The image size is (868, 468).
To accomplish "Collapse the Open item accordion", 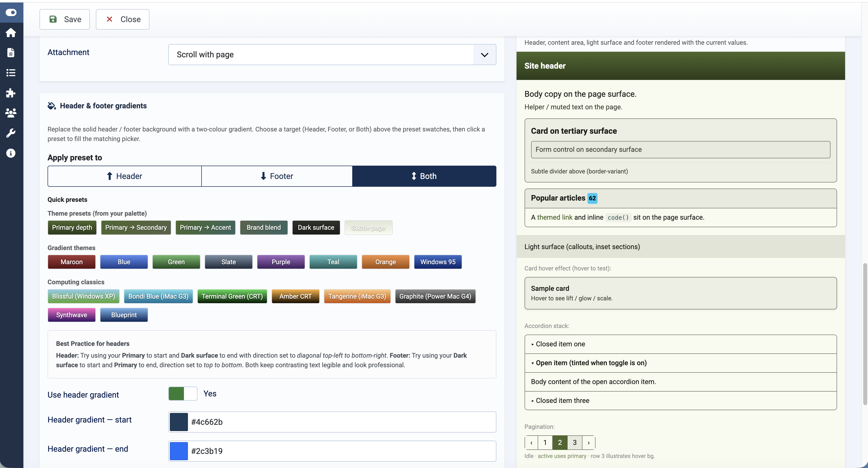I will (x=680, y=363).
